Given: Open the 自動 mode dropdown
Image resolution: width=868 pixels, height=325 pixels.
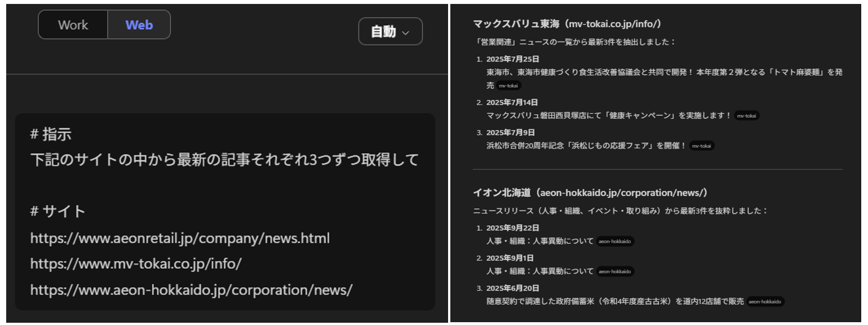Looking at the screenshot, I should tap(390, 32).
